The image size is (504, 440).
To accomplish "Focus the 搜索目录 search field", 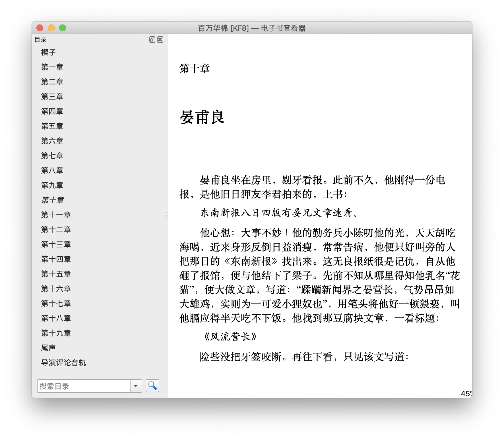I will click(84, 386).
